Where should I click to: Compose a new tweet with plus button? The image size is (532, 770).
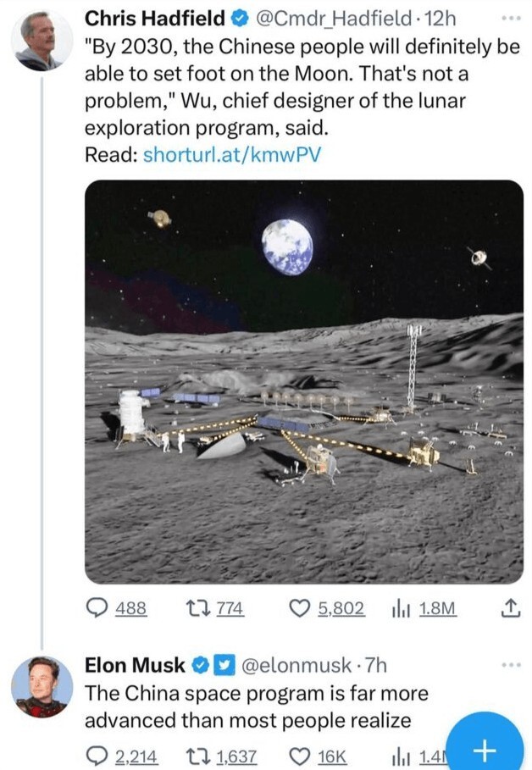point(485,749)
